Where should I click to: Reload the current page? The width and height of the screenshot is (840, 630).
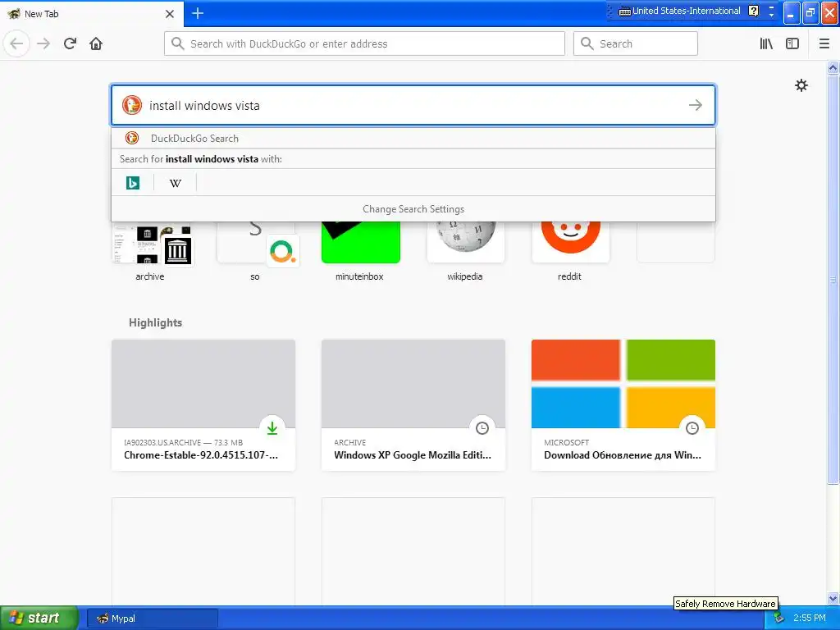(71, 43)
